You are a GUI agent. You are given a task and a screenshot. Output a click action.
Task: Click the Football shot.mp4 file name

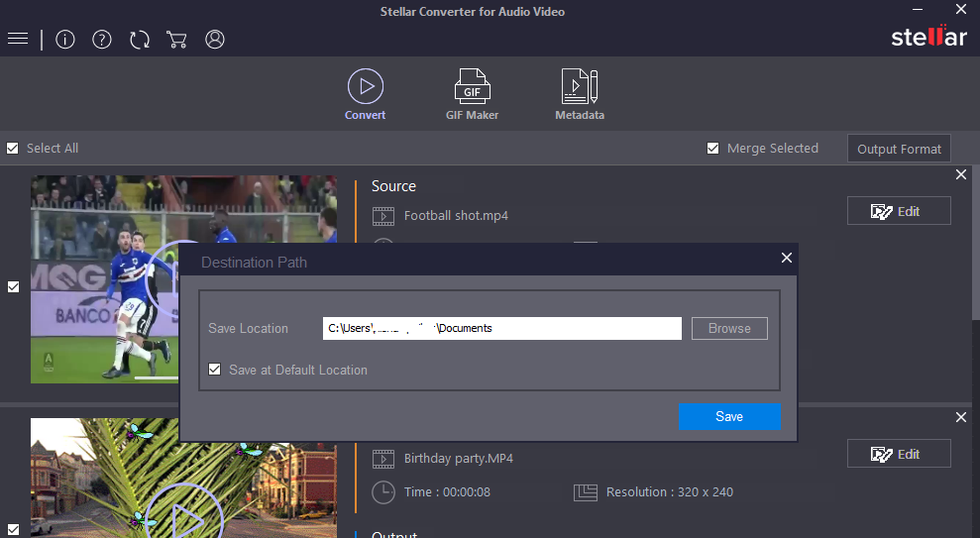tap(456, 216)
